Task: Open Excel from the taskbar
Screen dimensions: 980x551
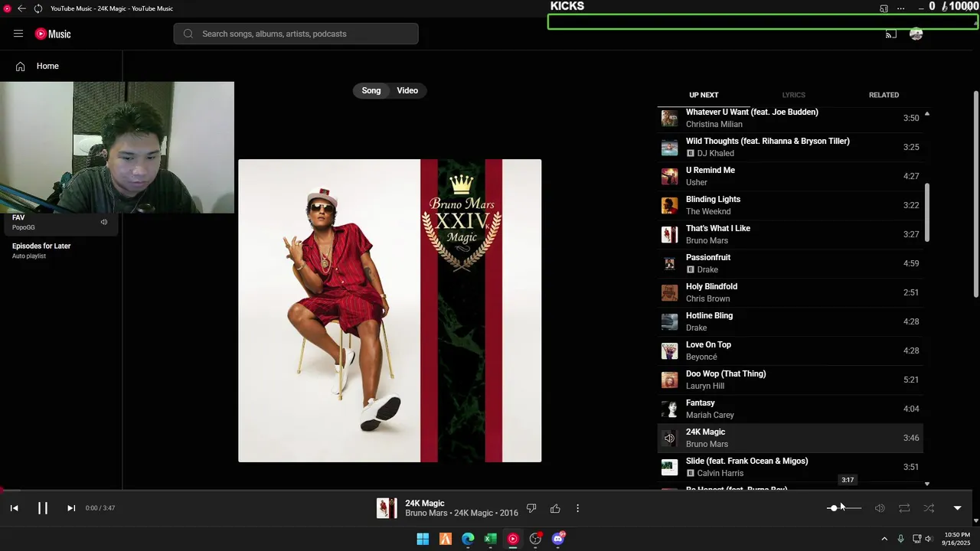Action: tap(490, 539)
